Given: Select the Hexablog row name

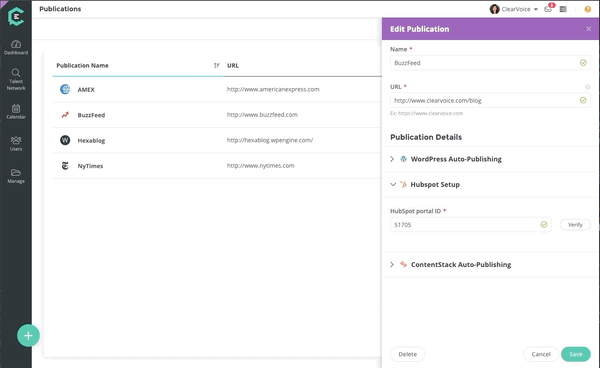Looking at the screenshot, I should (x=91, y=140).
